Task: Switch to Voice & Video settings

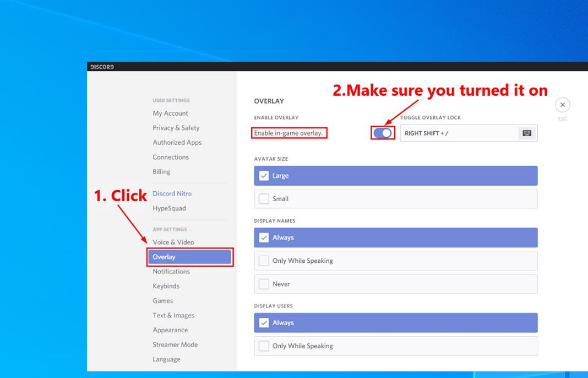Action: pyautogui.click(x=173, y=242)
